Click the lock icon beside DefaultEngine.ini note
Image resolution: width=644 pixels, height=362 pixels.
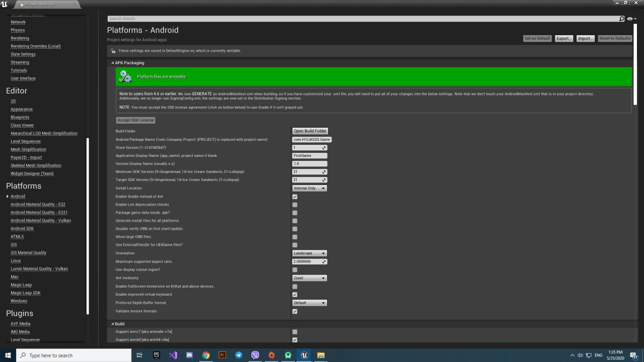click(113, 51)
